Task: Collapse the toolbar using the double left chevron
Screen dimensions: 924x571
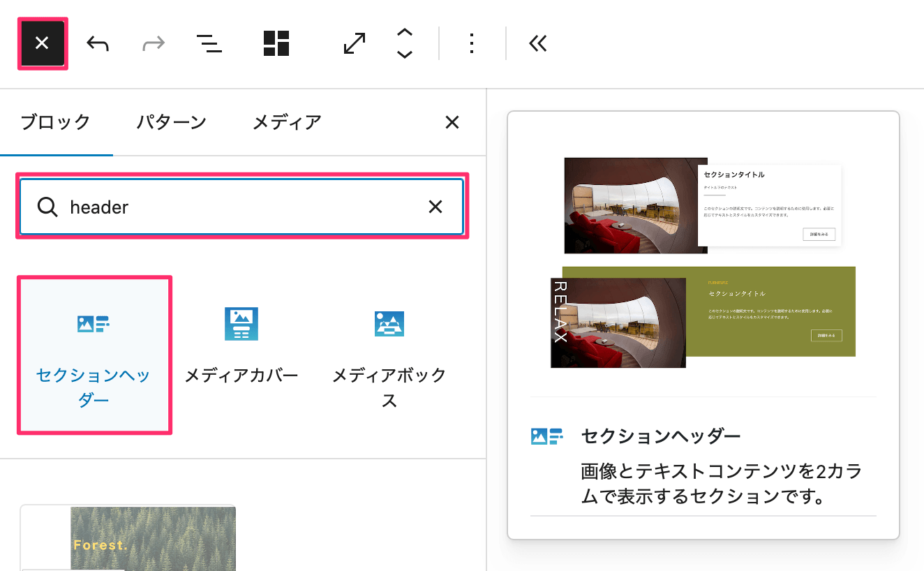Action: [537, 44]
